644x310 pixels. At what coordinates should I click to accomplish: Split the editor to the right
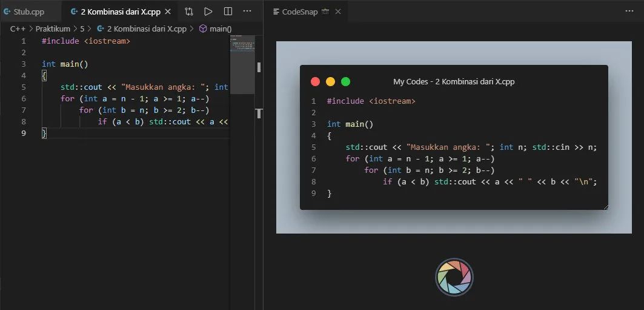228,12
